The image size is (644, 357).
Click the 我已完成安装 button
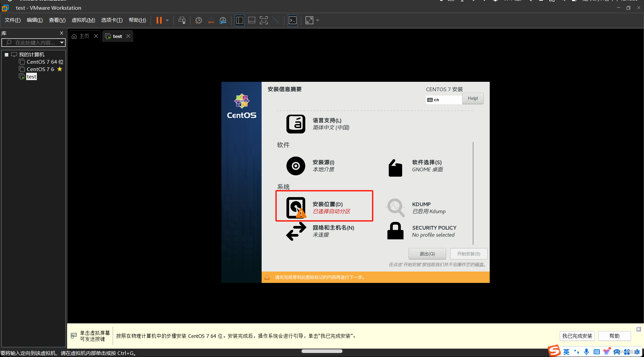[x=577, y=336]
